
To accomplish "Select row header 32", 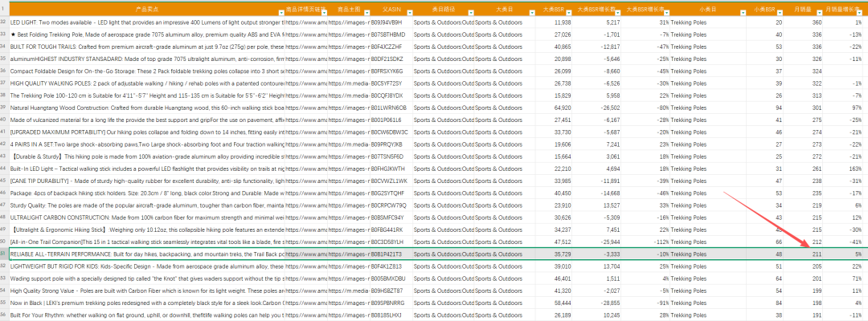I will tap(4, 22).
